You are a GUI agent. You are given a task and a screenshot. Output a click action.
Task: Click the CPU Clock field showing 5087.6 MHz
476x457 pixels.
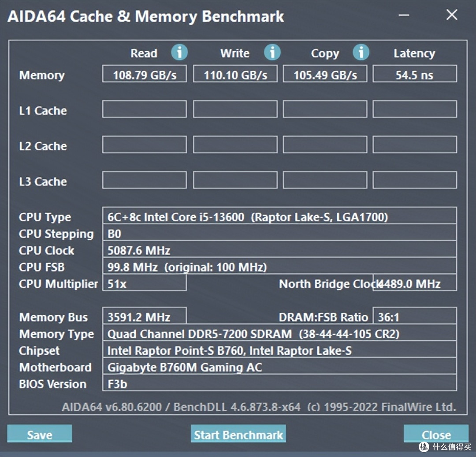coord(279,250)
